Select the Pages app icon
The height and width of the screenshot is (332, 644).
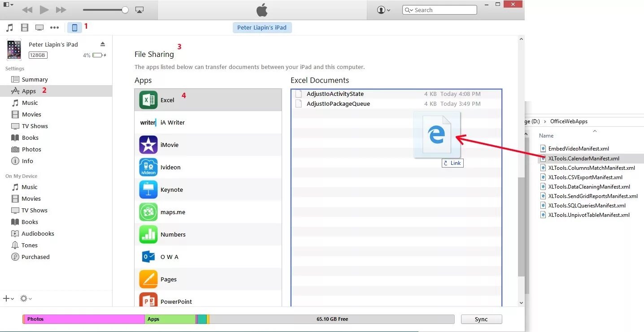click(148, 279)
